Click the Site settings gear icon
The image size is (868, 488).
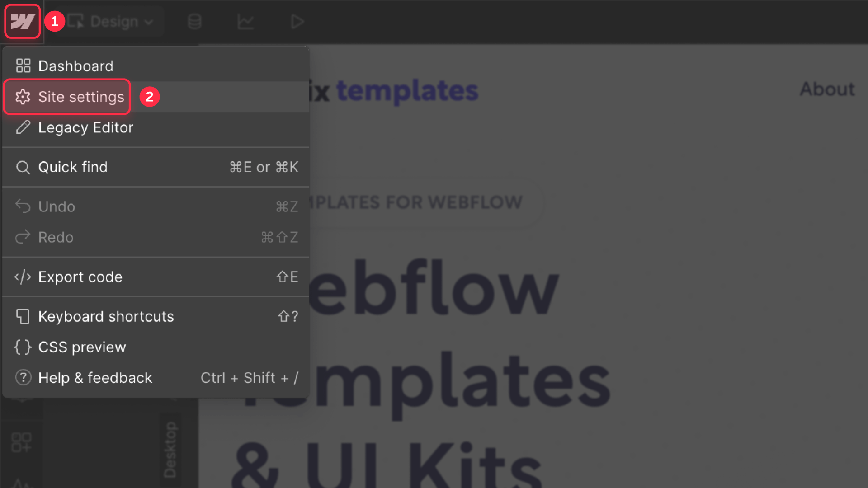(x=23, y=97)
